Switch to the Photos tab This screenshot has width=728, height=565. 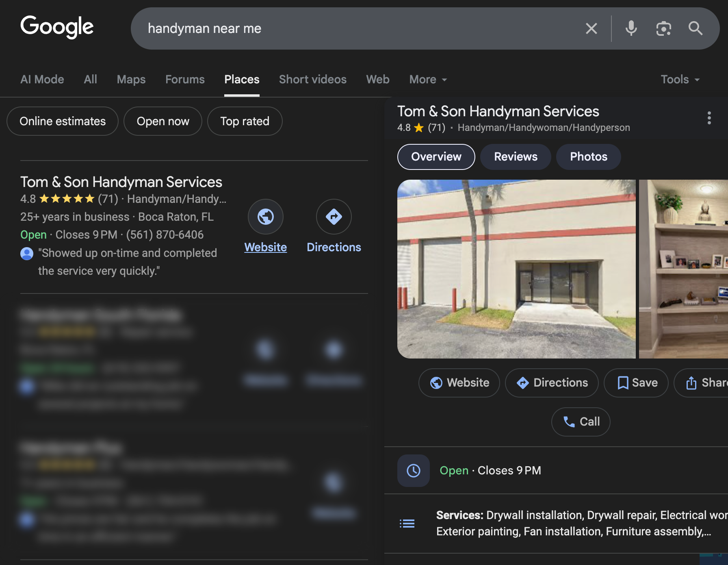589,157
